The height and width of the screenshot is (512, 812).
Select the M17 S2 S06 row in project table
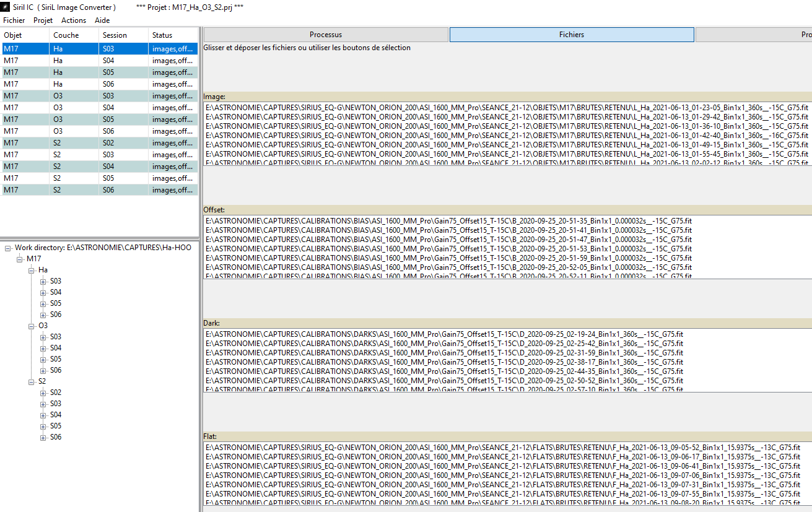(x=99, y=190)
